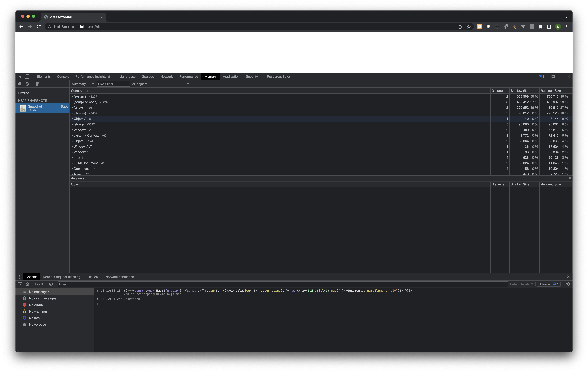Switch to the Network tab

tap(166, 76)
